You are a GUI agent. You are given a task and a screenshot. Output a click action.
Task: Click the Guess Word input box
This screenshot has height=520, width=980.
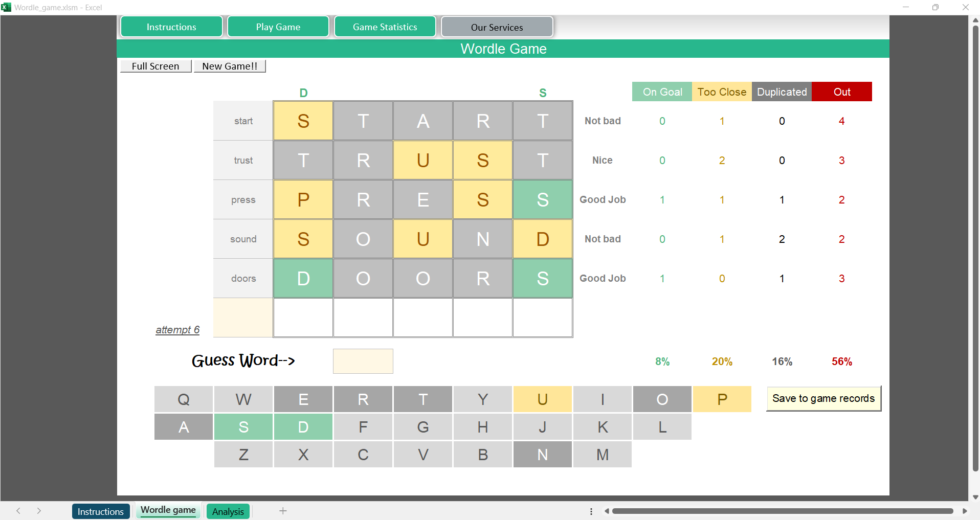click(x=363, y=361)
